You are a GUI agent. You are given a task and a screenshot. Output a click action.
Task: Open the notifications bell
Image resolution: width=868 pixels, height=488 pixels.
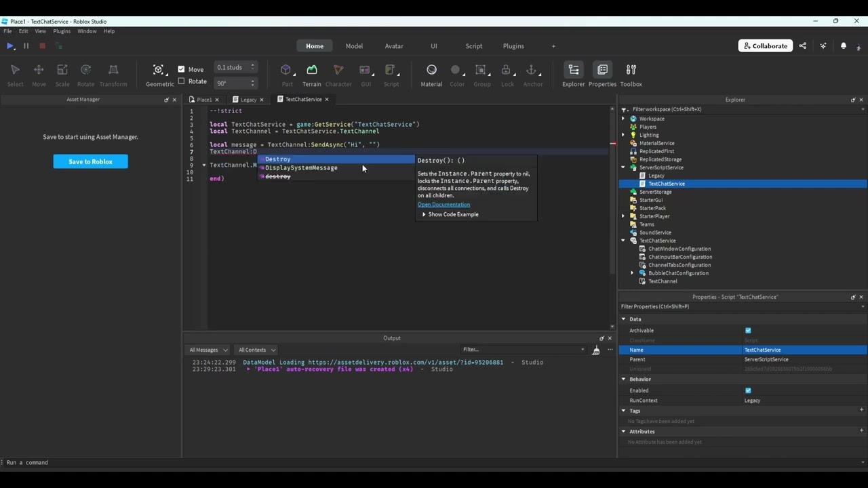coord(844,46)
